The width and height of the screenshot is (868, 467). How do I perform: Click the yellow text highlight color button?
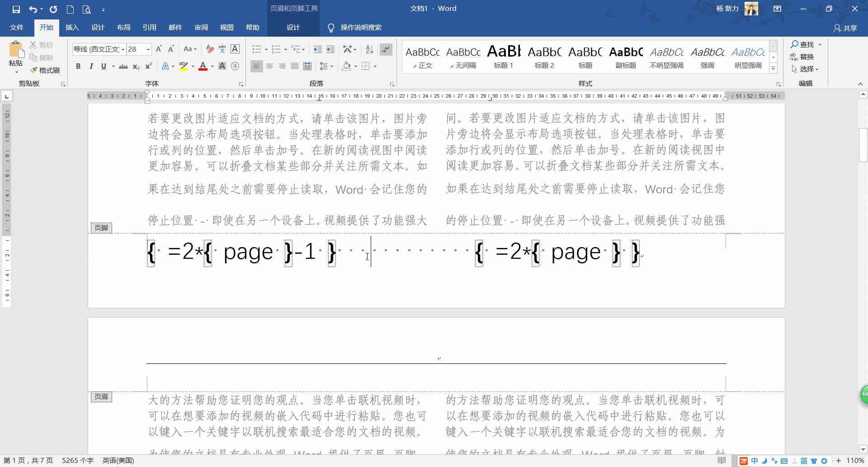click(183, 67)
